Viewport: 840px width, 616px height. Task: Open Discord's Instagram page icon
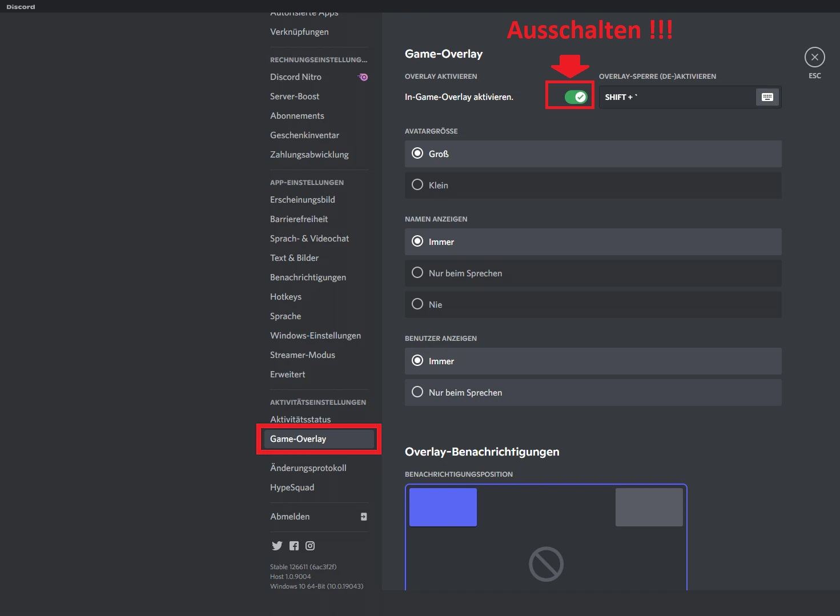tap(310, 546)
